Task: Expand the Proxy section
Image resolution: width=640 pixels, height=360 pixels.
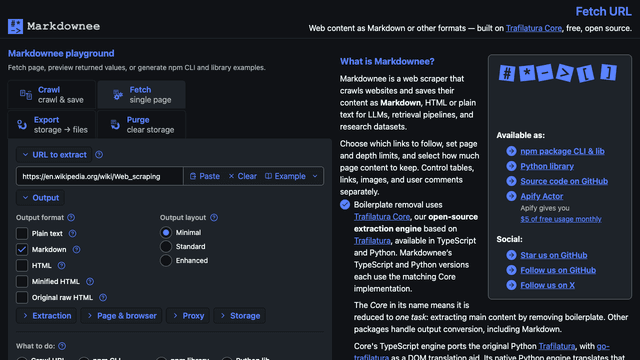Action: 188,316
